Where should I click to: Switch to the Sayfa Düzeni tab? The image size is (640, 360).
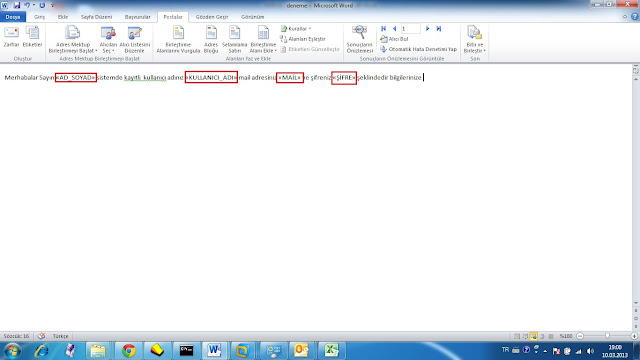point(96,17)
